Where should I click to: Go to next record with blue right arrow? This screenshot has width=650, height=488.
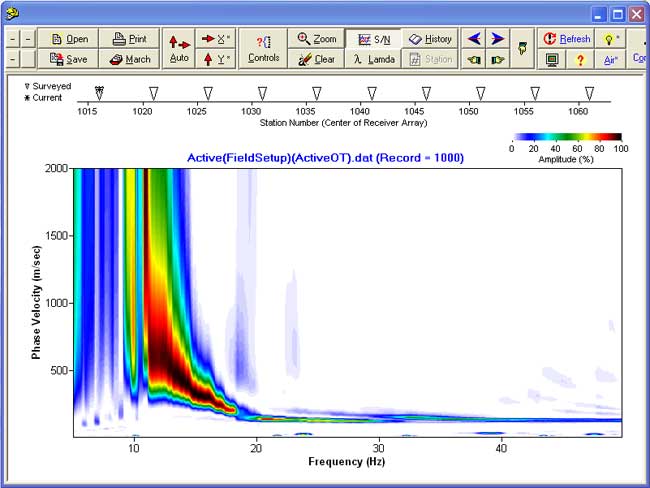point(497,39)
